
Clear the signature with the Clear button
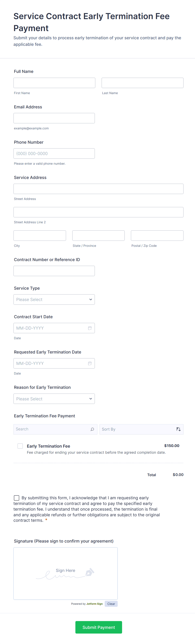pyautogui.click(x=111, y=604)
